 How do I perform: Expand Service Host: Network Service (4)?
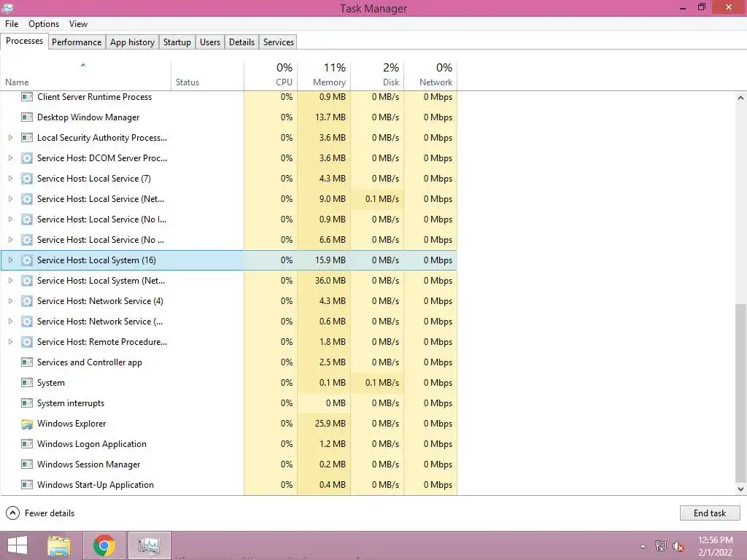tap(10, 301)
